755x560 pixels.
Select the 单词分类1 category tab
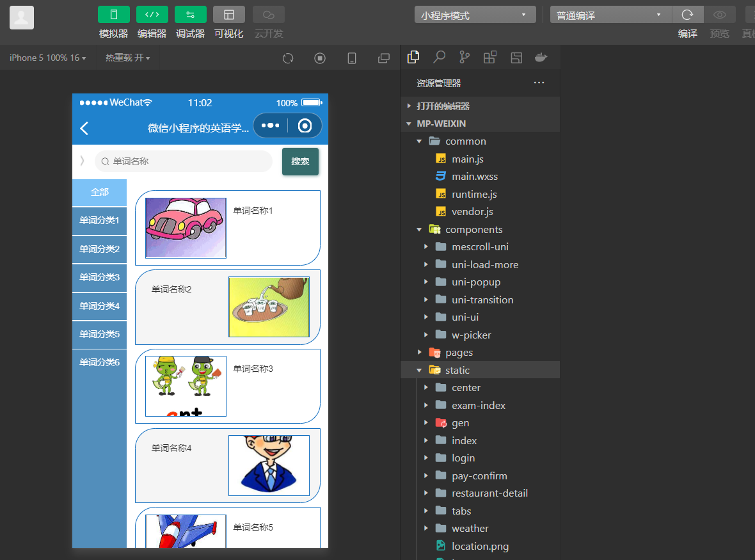click(99, 221)
